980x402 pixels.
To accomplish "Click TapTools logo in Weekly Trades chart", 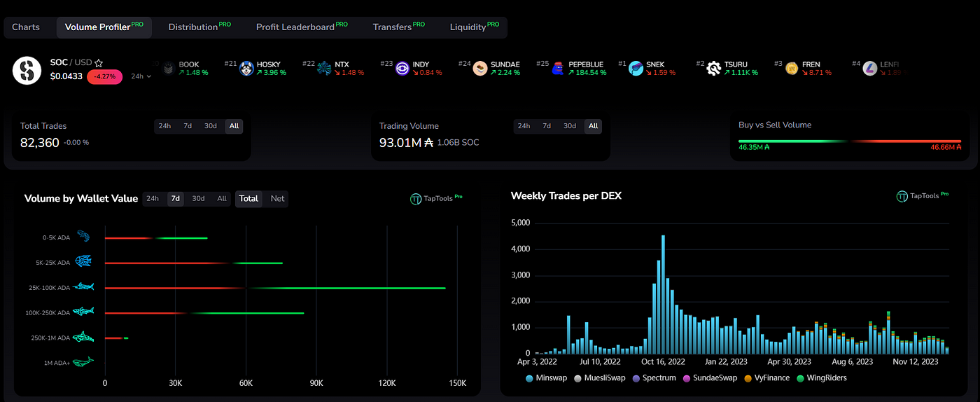I will 923,196.
